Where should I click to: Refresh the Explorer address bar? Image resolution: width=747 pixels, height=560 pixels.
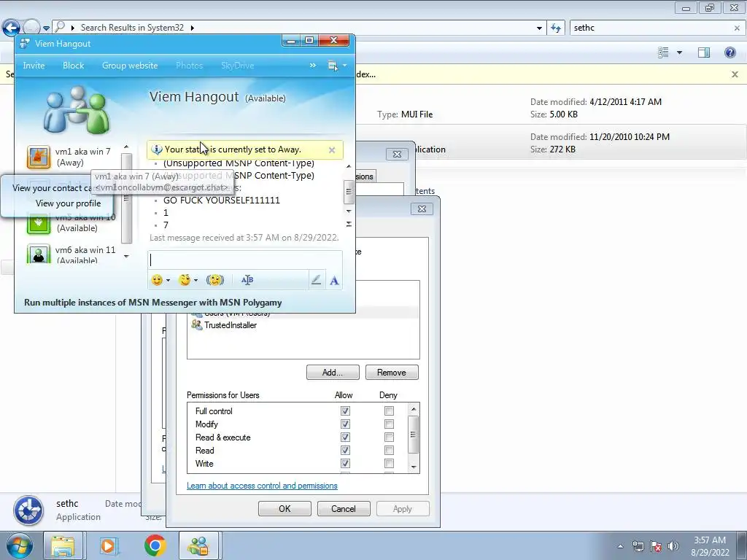pos(555,28)
